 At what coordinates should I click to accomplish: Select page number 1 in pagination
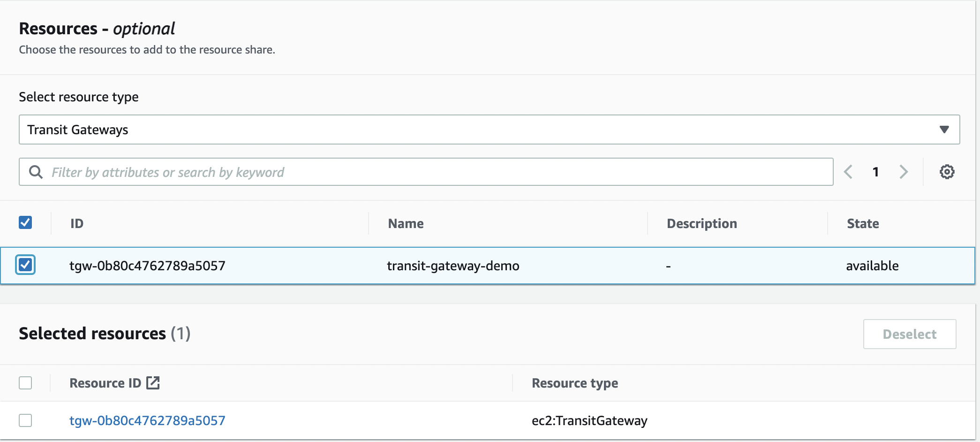click(x=875, y=172)
